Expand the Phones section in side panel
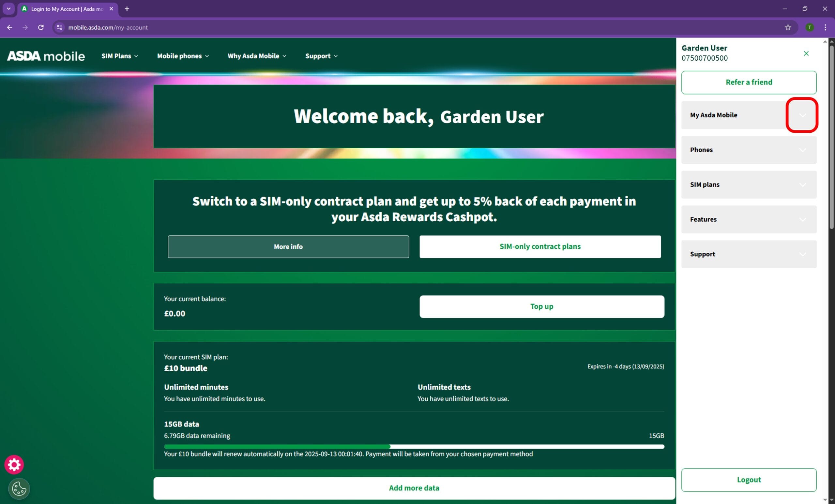 click(802, 150)
